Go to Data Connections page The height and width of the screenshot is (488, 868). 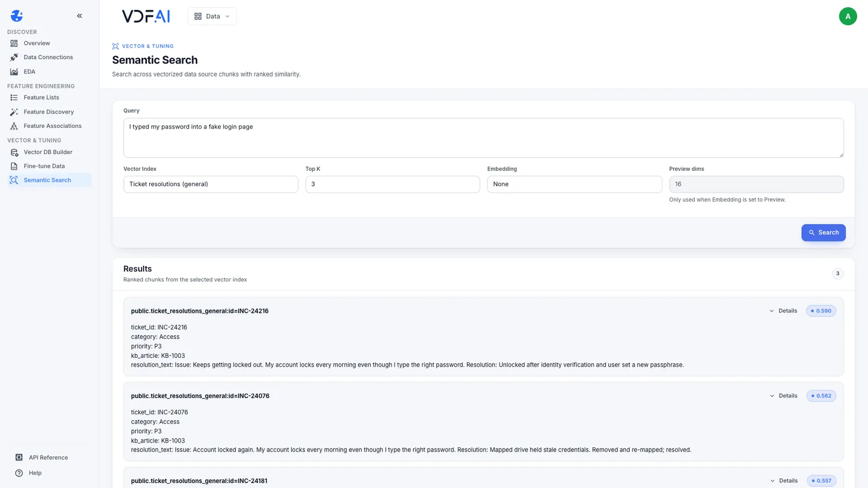tap(49, 57)
